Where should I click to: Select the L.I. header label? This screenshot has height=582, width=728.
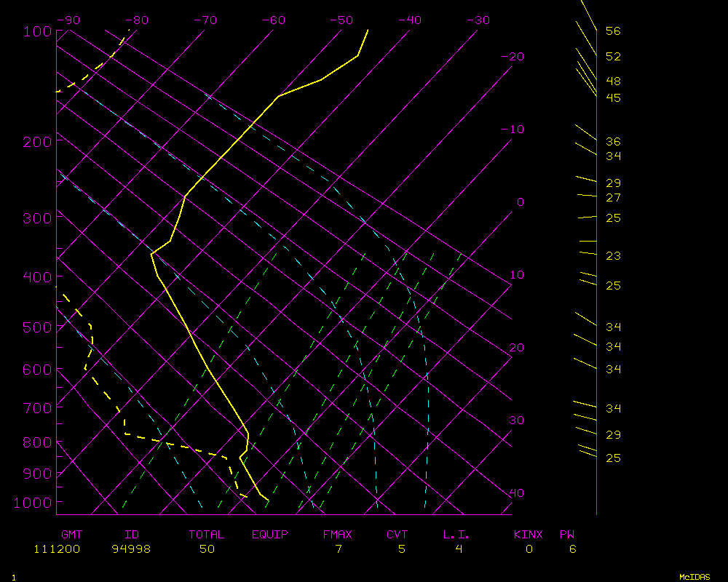tap(456, 535)
